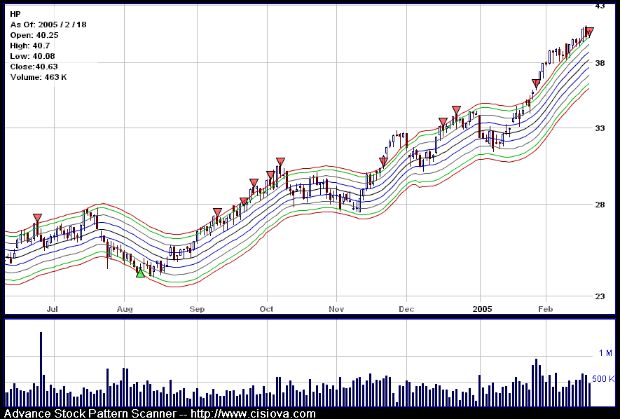Click the Sep month axis label
This screenshot has width=620, height=419.
click(x=197, y=309)
